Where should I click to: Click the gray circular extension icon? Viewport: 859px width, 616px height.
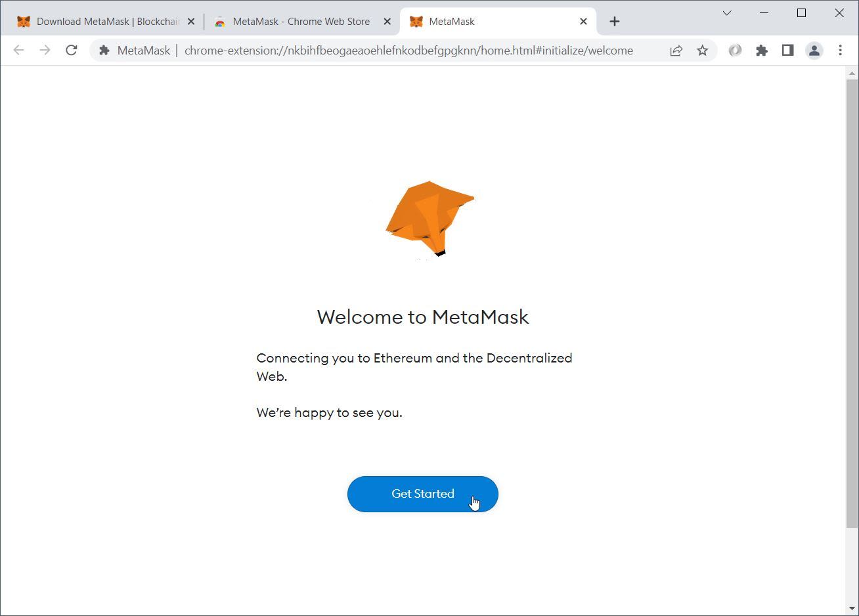(735, 51)
